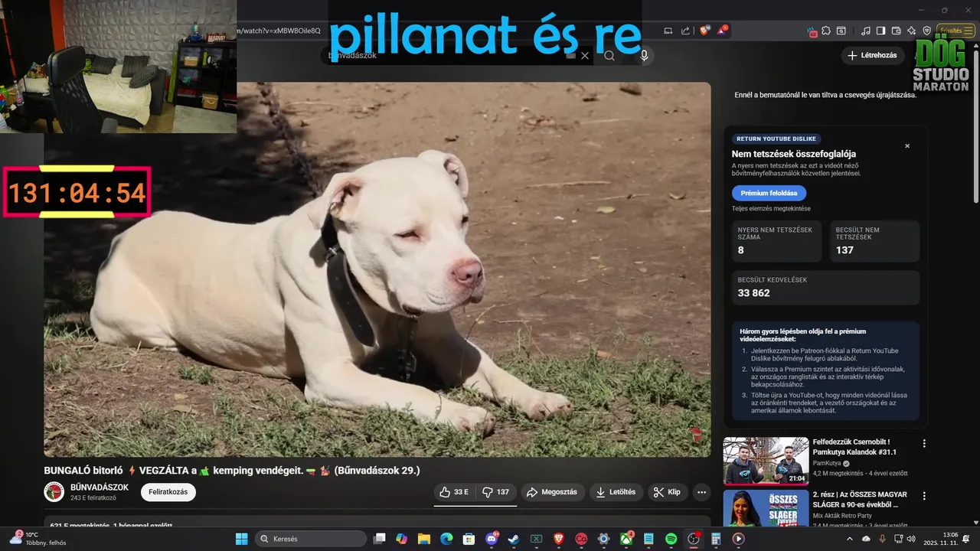This screenshot has width=980, height=551.
Task: Open Spotify from the taskbar
Action: [x=671, y=539]
